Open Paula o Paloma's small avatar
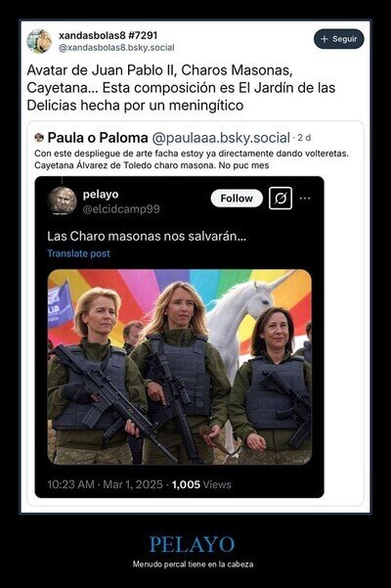Viewport: 391px width, 588px height. [39, 138]
